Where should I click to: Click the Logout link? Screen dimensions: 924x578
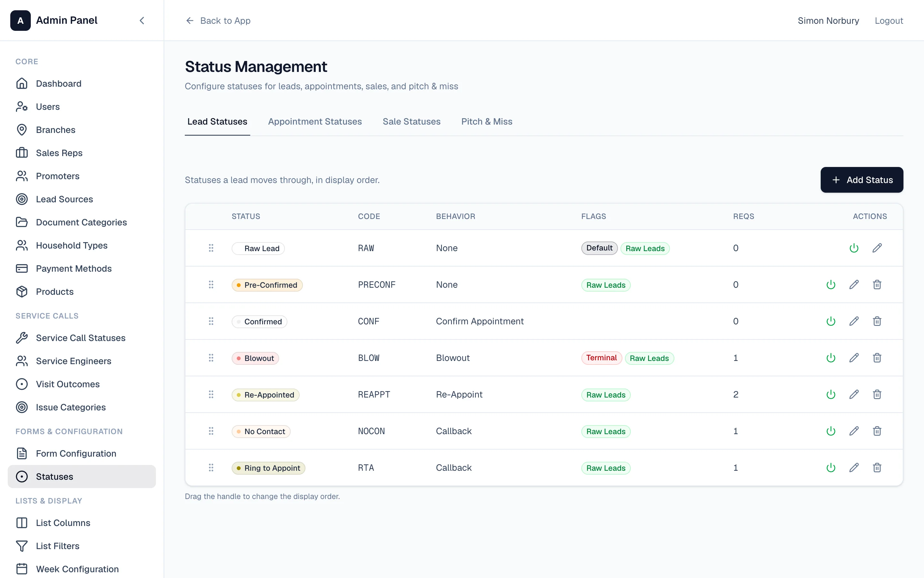point(889,21)
